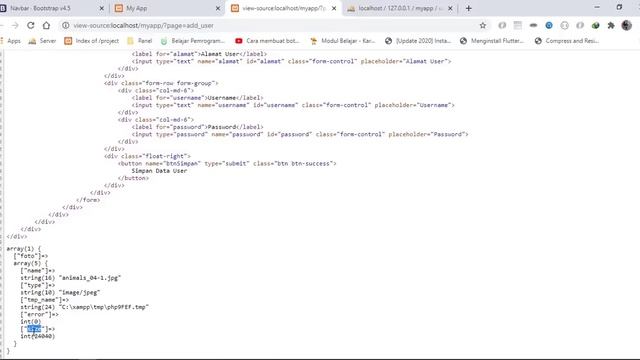Open the grey extension icon left of the green one

[580, 25]
